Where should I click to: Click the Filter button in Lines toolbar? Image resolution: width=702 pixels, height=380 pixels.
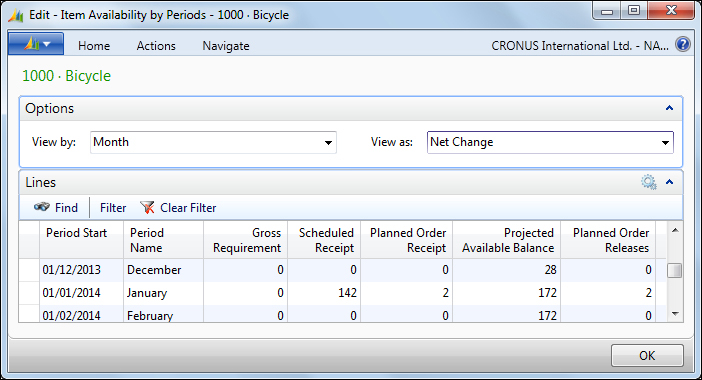coord(113,208)
